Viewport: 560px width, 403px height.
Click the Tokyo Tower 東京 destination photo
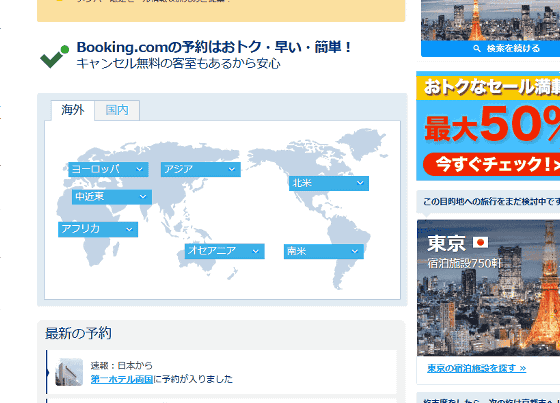point(489,288)
